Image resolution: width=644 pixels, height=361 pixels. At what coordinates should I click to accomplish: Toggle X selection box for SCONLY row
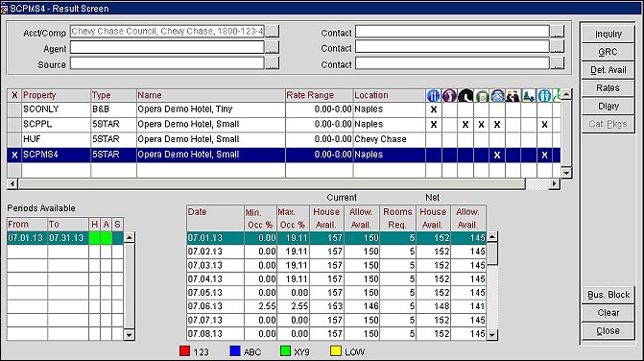point(14,109)
